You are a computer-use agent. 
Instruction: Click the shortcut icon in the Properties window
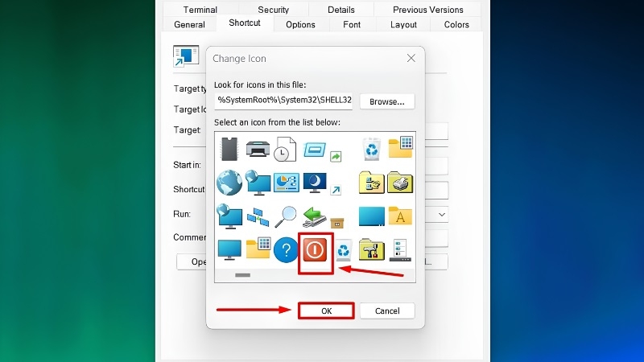point(186,56)
